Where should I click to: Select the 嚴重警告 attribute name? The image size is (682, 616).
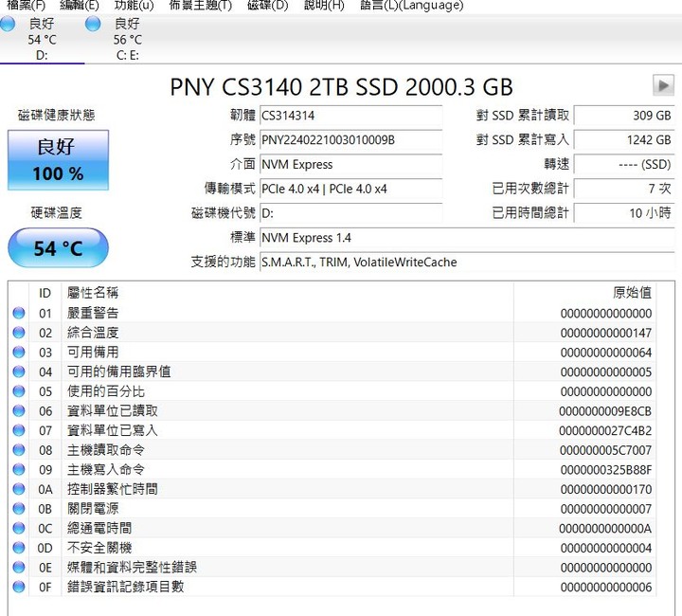pyautogui.click(x=93, y=313)
